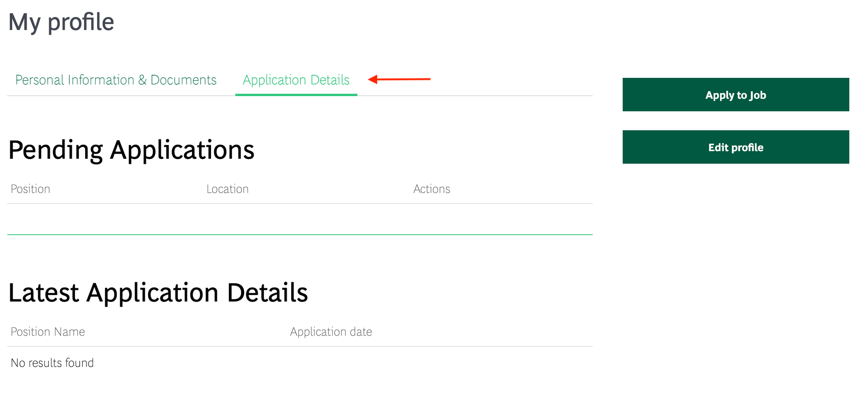Screen dimensions: 868x398
Task: Click the Location column header
Action: click(227, 189)
